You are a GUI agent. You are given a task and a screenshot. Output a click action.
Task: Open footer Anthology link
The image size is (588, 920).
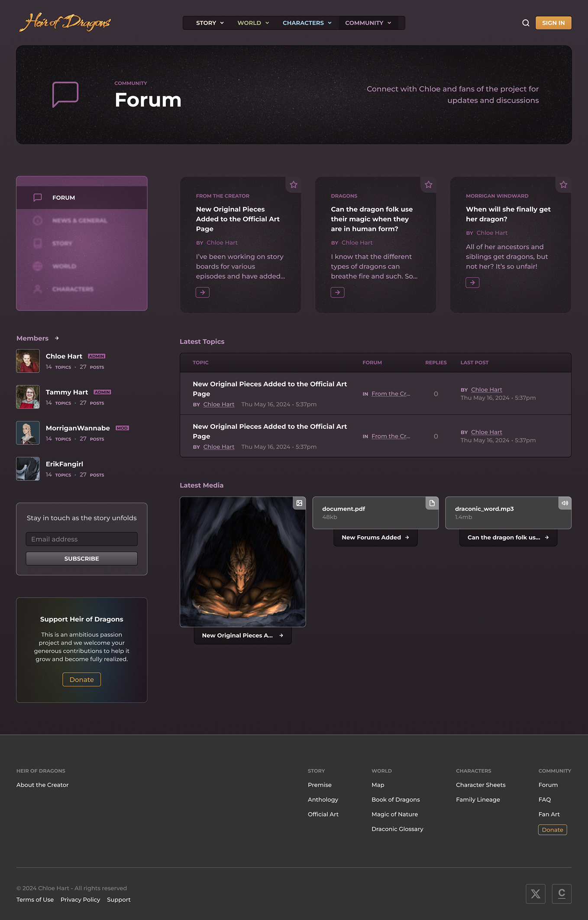pos(323,800)
